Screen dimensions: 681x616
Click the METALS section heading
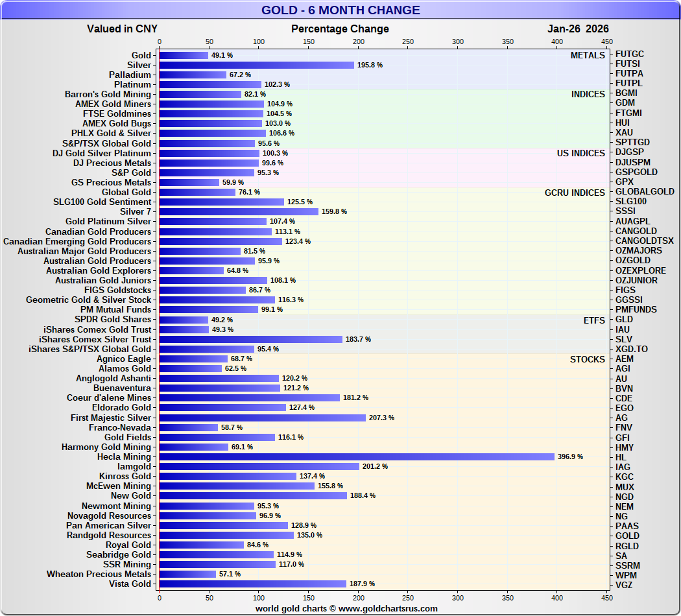(x=588, y=55)
